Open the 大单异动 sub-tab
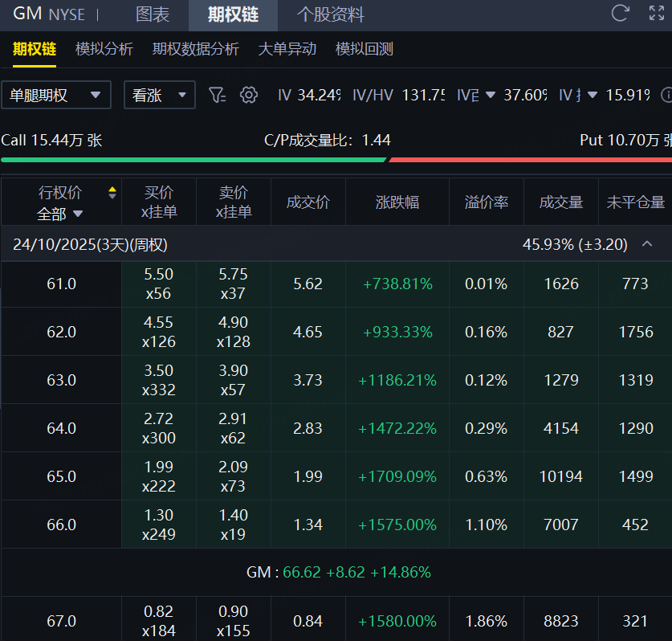Image resolution: width=672 pixels, height=641 pixels. click(x=287, y=49)
